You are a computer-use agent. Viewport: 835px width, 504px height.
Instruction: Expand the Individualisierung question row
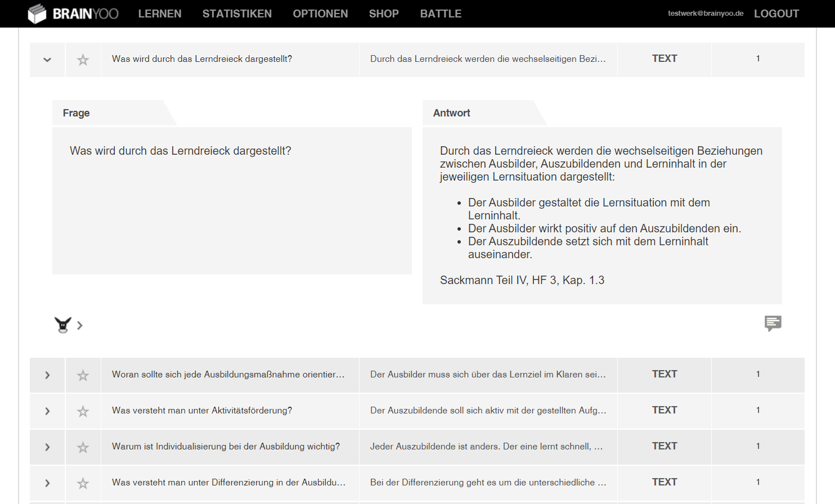coord(47,447)
